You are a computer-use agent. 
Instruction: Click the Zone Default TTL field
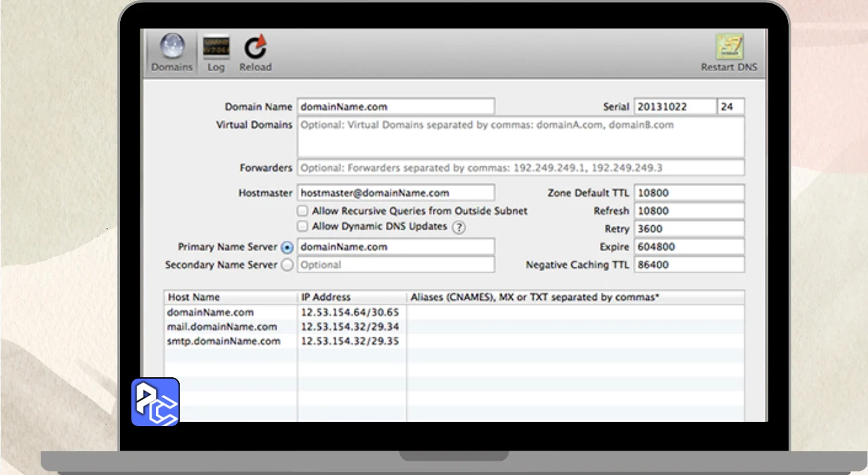click(x=688, y=193)
